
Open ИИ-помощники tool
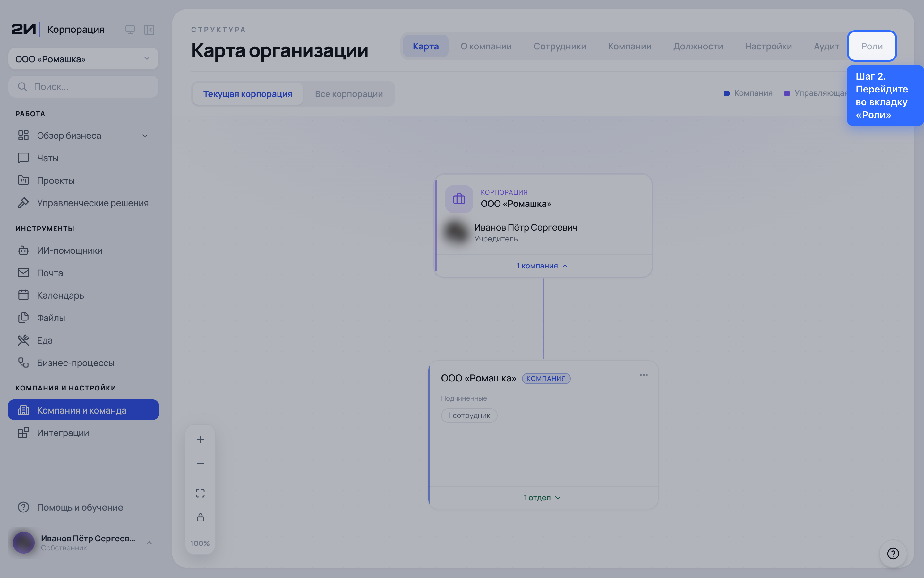tap(83, 250)
